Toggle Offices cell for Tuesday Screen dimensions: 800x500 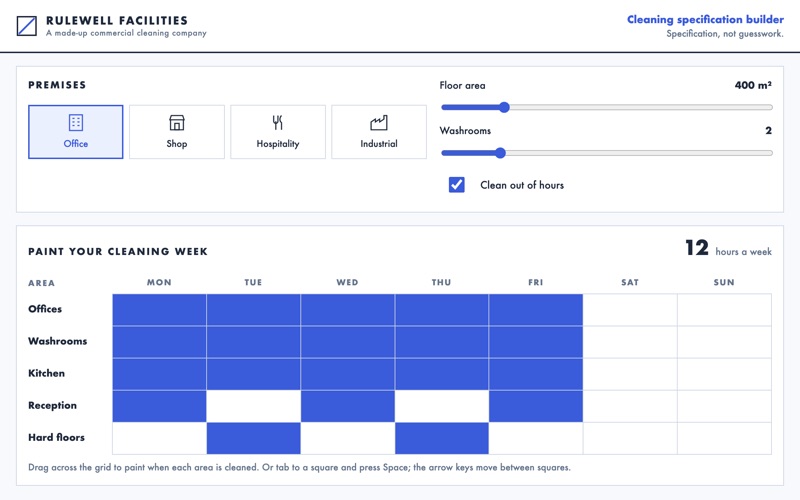coord(254,310)
